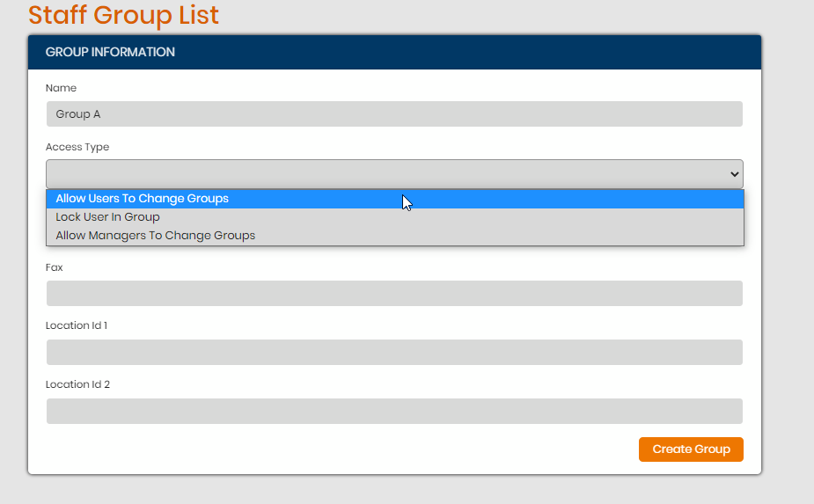Screen dimensions: 814x504
Task: Click the Create Group button
Action: pyautogui.click(x=691, y=449)
